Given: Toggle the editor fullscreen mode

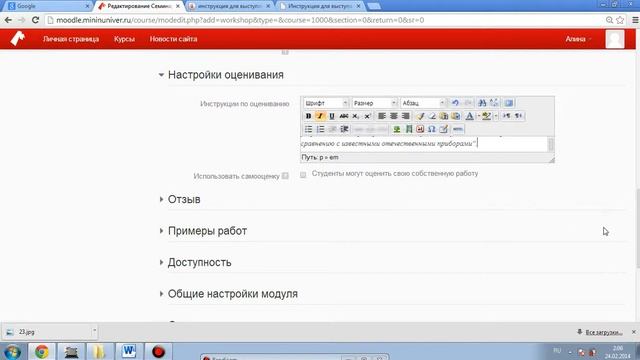Looking at the screenshot, I should coord(509,103).
